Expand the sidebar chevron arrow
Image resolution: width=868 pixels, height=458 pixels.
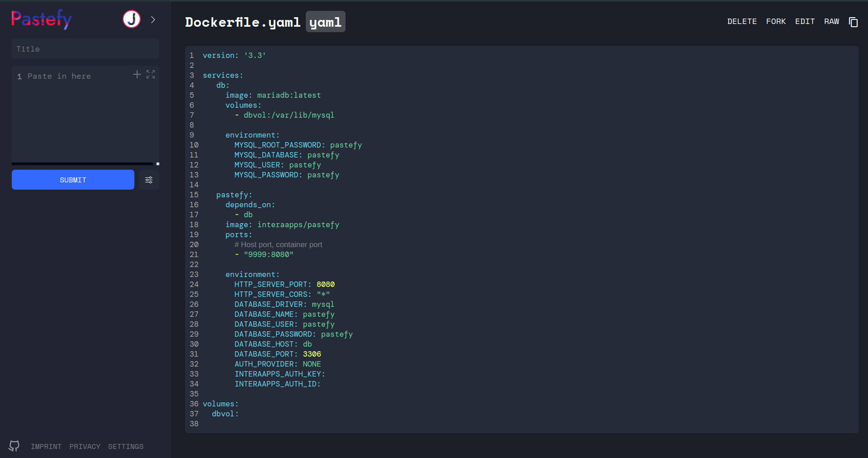[x=153, y=19]
